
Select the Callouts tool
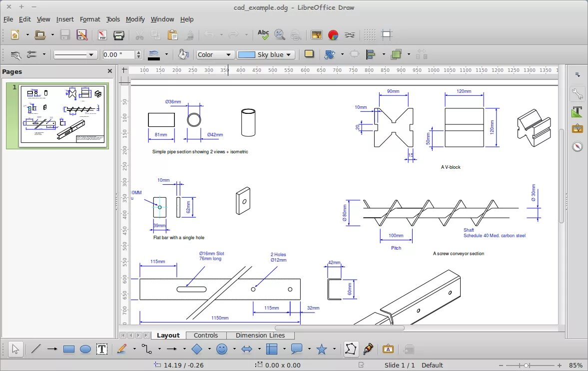(297, 349)
